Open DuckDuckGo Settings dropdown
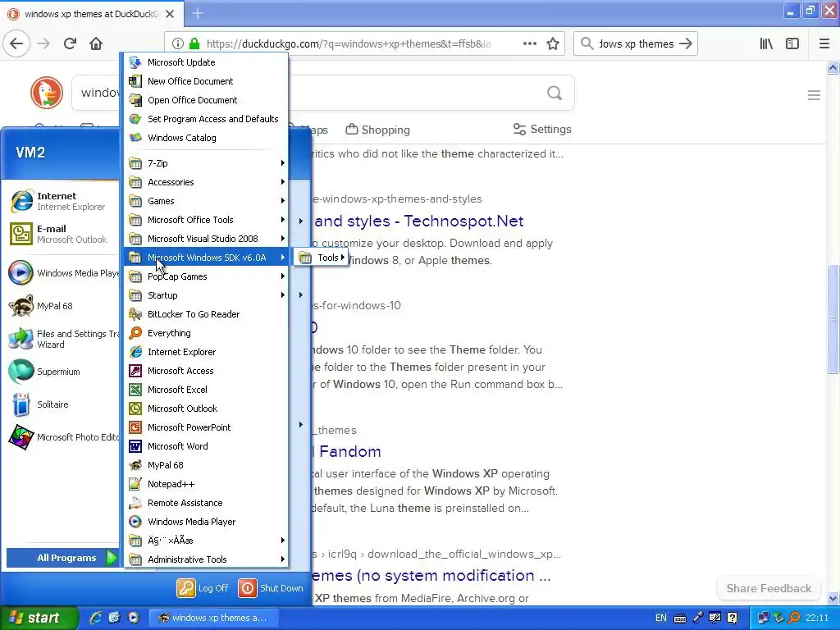 point(542,129)
